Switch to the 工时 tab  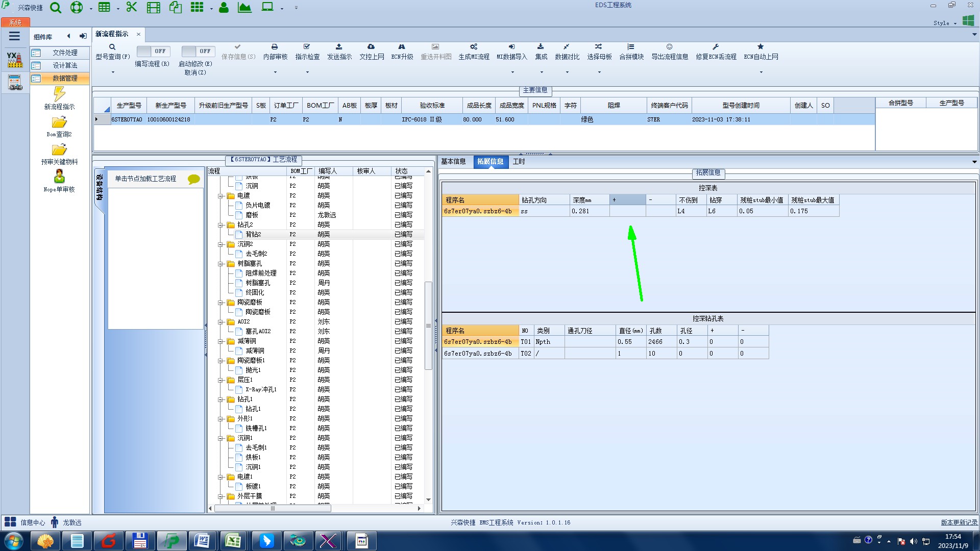(x=519, y=162)
